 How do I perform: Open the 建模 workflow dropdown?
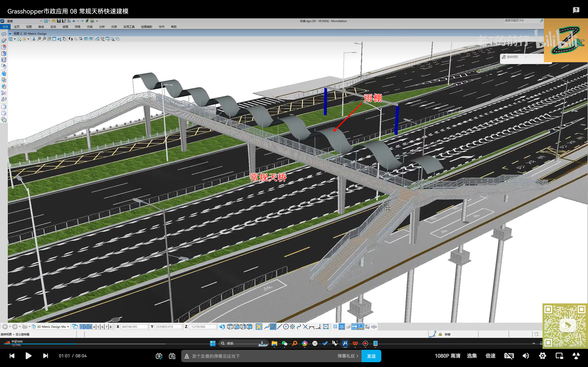(41, 21)
